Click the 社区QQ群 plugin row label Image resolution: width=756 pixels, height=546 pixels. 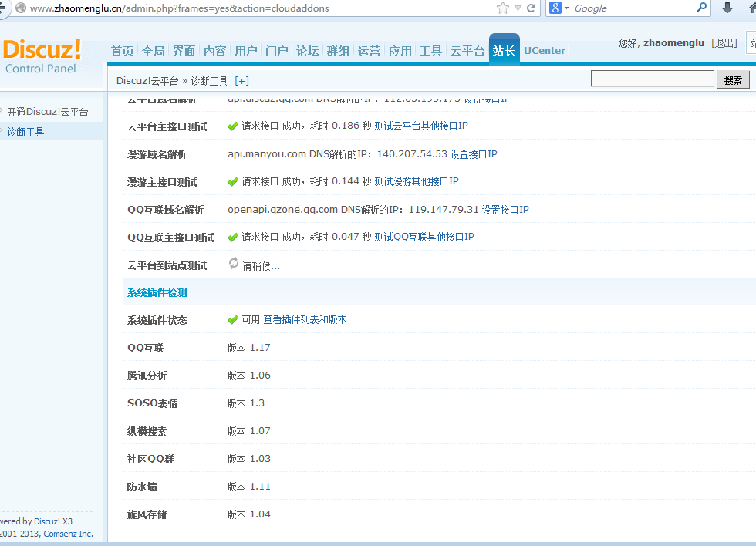point(150,459)
